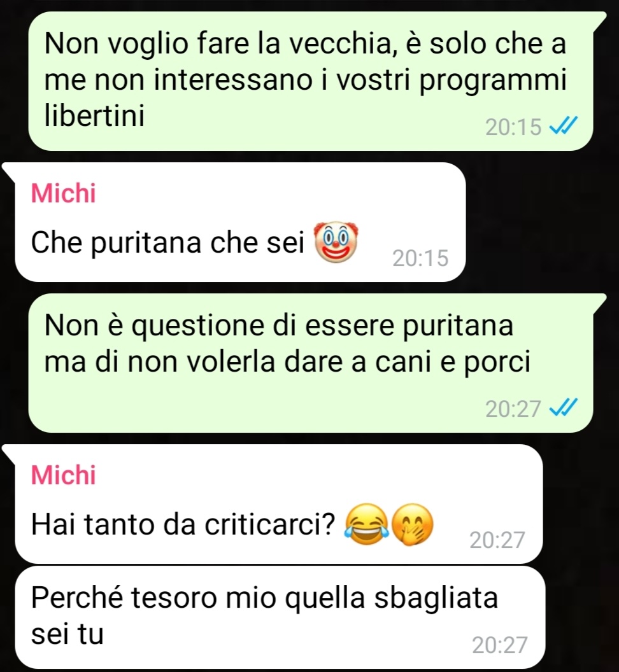Screen dimensions: 619x672
Task: Select the 'Hai tanto da criticarci?' message
Action: [x=279, y=504]
